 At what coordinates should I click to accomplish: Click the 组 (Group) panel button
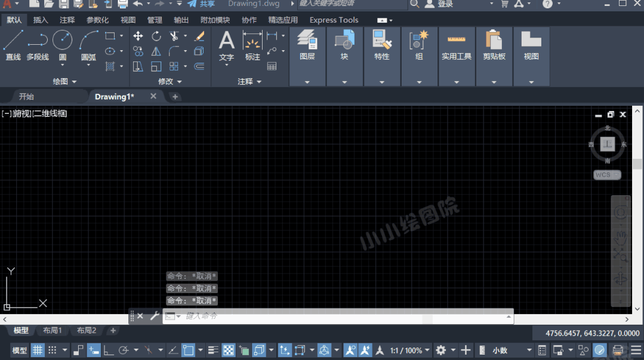(419, 46)
